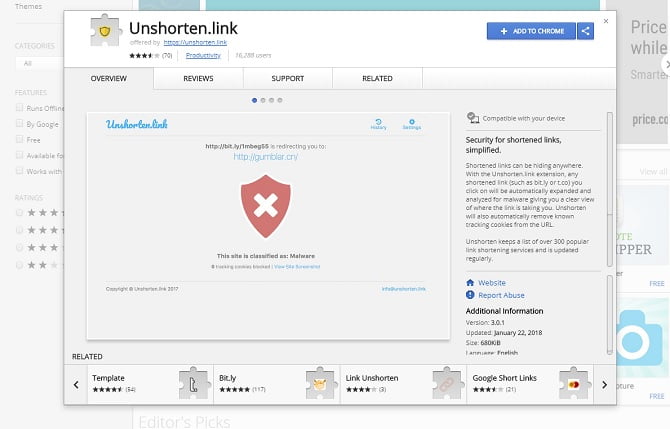Select the first screenshot carousel dot
Screen dimensions: 670x429
point(254,100)
